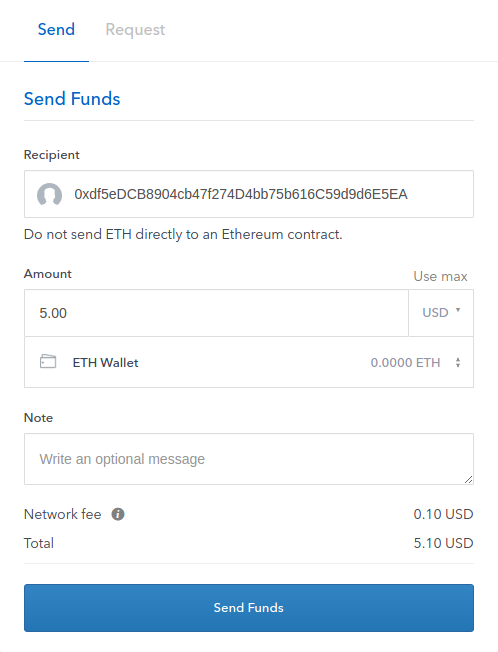Screen dimensions: 498x652
Task: Expand the ETH Wallet selector
Action: [x=249, y=362]
